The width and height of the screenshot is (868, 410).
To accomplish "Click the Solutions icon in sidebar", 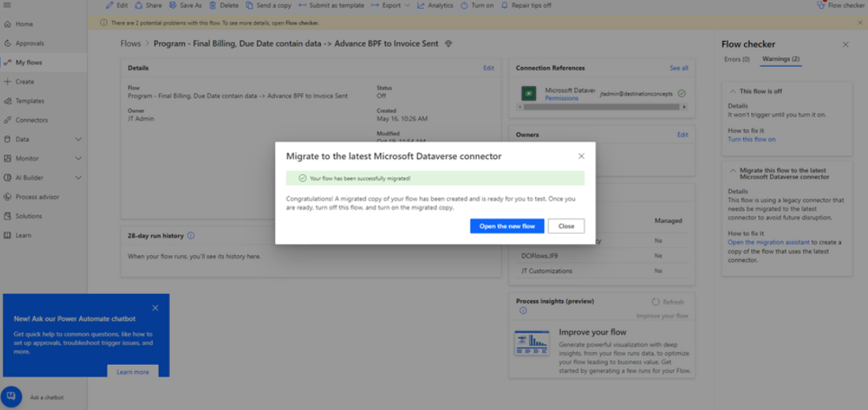I will click(7, 216).
